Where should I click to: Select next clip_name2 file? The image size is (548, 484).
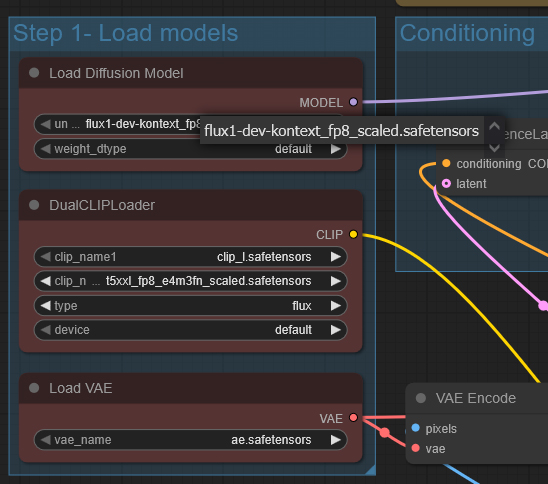(336, 281)
